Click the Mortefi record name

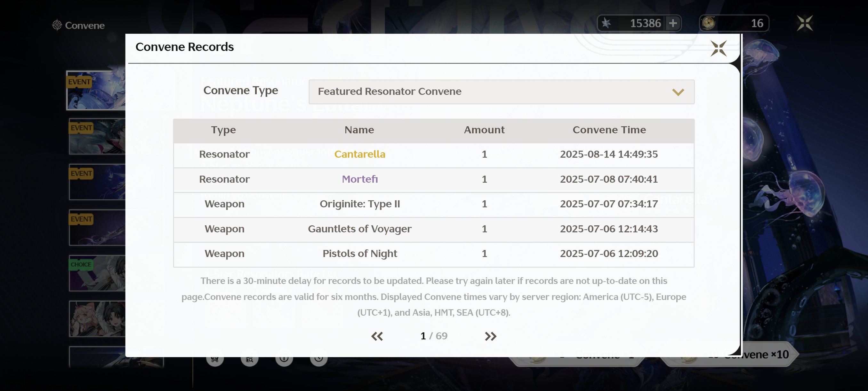tap(359, 179)
